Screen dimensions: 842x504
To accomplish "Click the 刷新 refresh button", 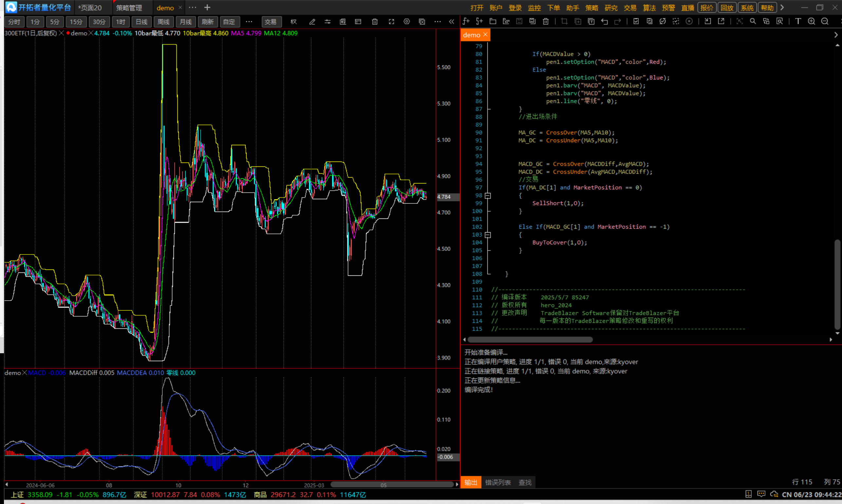I will coord(207,22).
